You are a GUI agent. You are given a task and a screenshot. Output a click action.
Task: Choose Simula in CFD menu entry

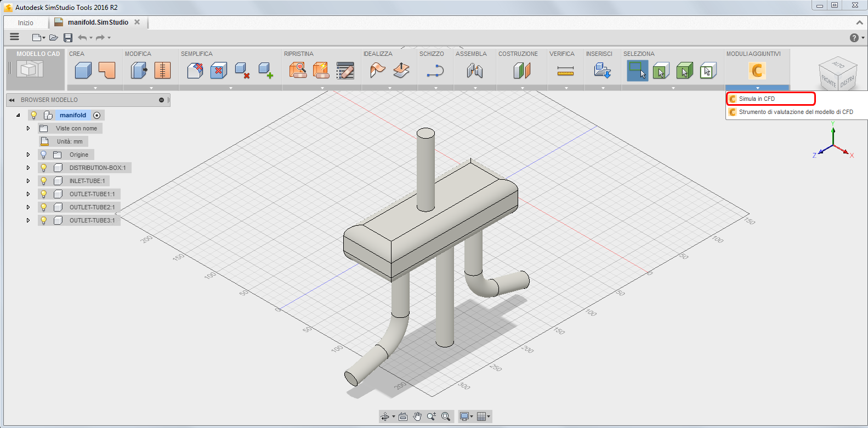[771, 99]
